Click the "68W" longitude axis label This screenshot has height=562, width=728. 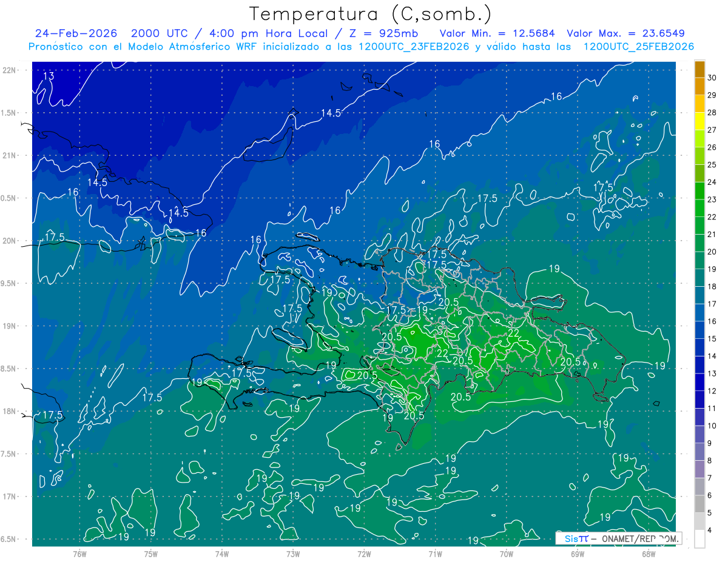point(649,554)
